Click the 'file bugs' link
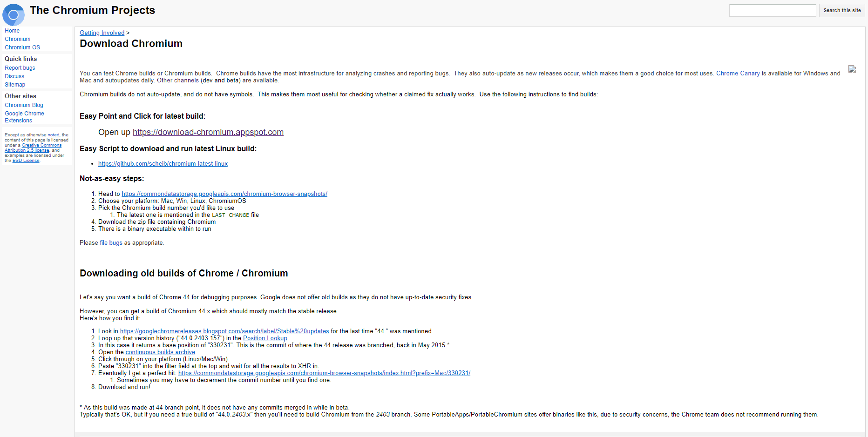The width and height of the screenshot is (868, 437). click(x=111, y=243)
